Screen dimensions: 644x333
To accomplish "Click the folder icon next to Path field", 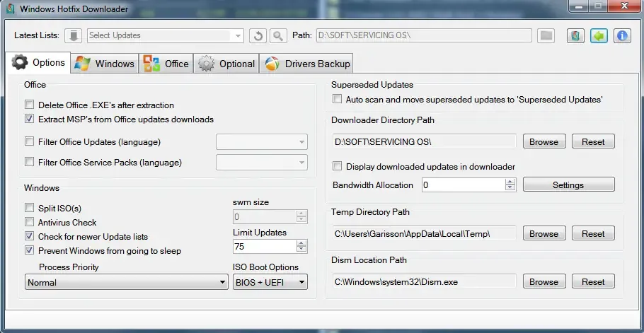I will 546,35.
